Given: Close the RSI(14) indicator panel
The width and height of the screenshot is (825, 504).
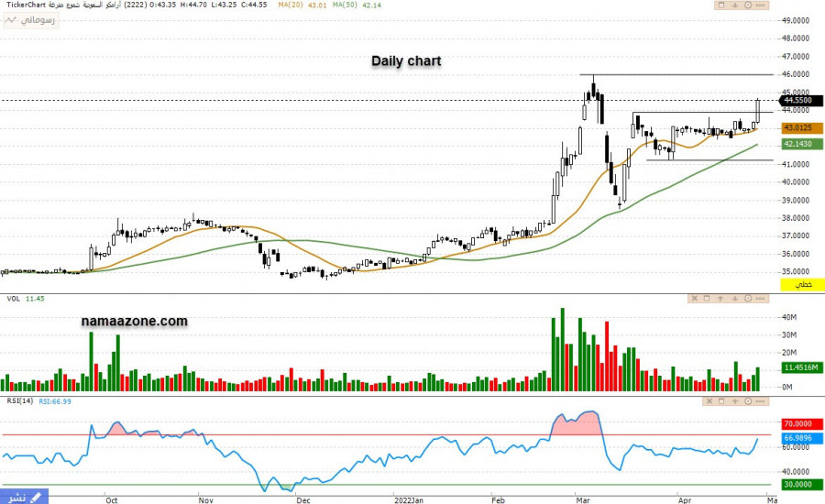Looking at the screenshot, I should 709,401.
